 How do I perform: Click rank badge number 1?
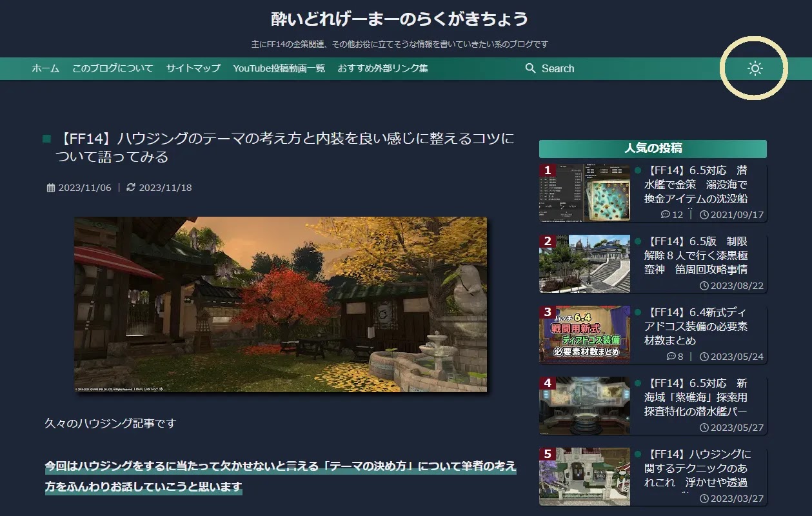[548, 171]
